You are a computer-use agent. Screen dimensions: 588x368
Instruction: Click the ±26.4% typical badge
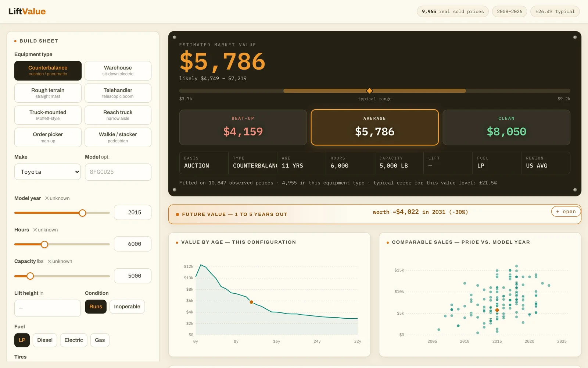[x=555, y=11]
